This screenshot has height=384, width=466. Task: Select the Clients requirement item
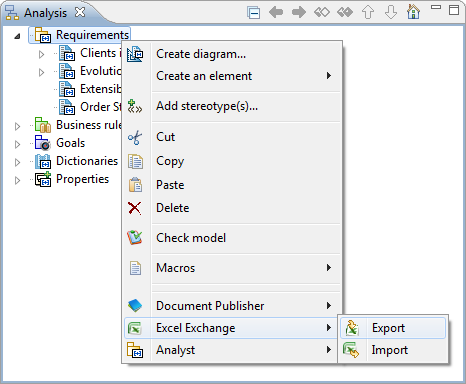point(100,53)
